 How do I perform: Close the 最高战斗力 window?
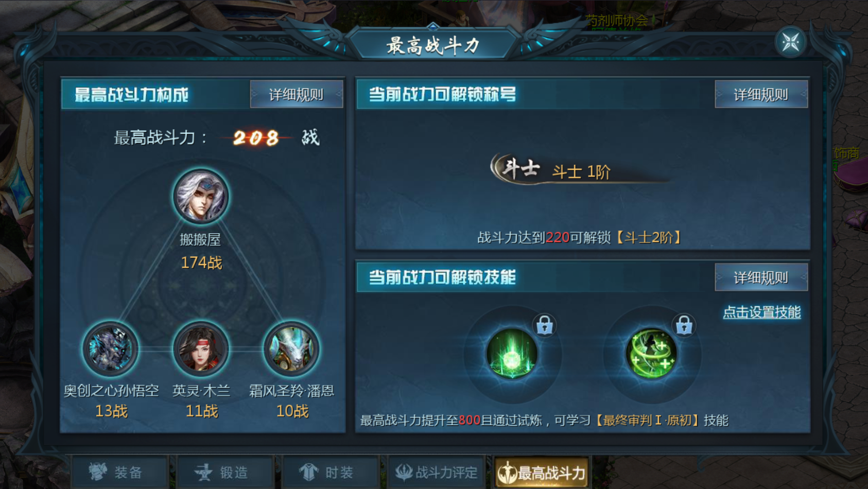[790, 42]
